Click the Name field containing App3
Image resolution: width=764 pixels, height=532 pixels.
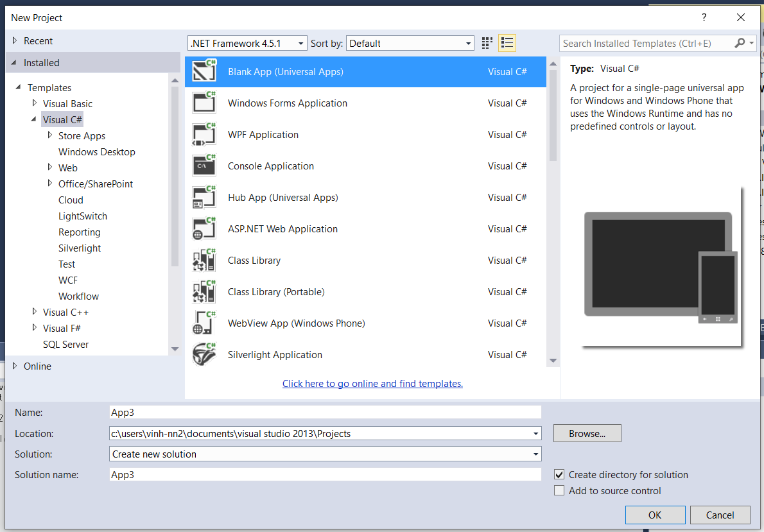pyautogui.click(x=257, y=412)
